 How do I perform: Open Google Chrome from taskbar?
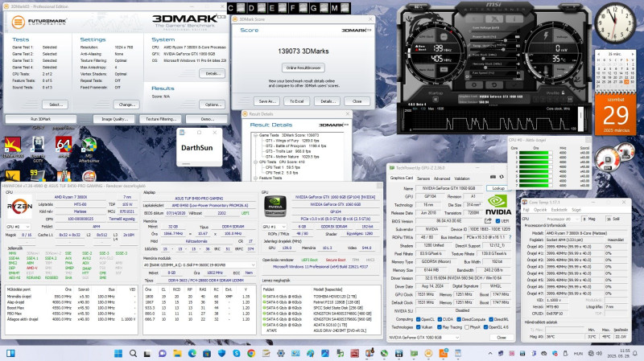[x=251, y=353]
